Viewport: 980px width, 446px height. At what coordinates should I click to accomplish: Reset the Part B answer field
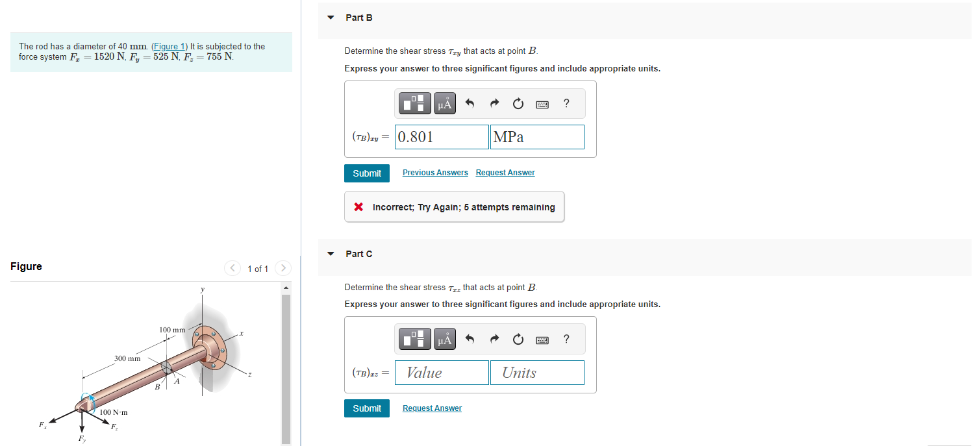518,103
